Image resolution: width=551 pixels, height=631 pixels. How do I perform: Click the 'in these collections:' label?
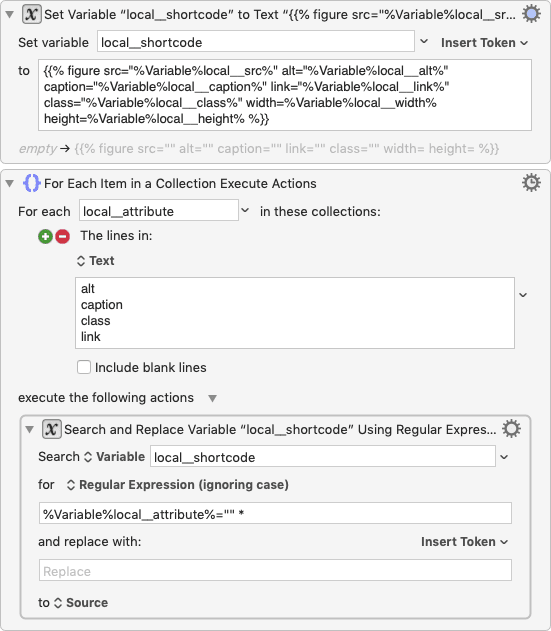click(320, 212)
